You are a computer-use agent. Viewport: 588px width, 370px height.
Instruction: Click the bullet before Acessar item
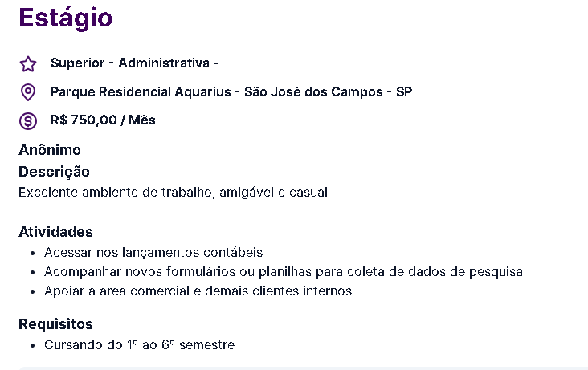click(x=33, y=254)
